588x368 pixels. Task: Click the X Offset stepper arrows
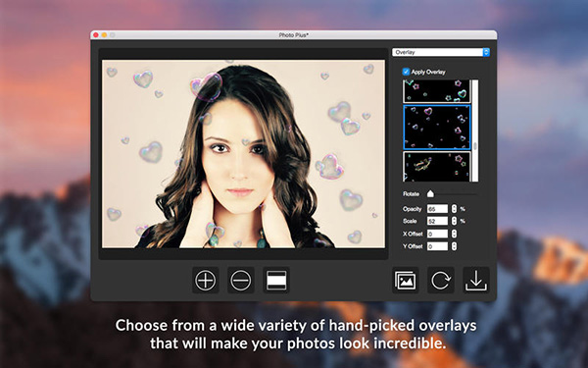point(454,234)
